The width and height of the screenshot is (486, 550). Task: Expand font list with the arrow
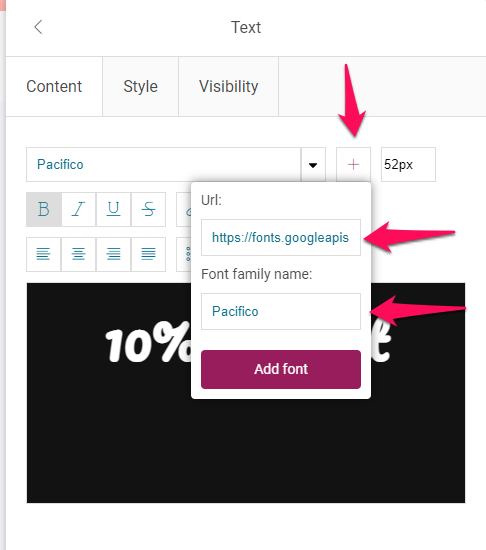[x=313, y=165]
